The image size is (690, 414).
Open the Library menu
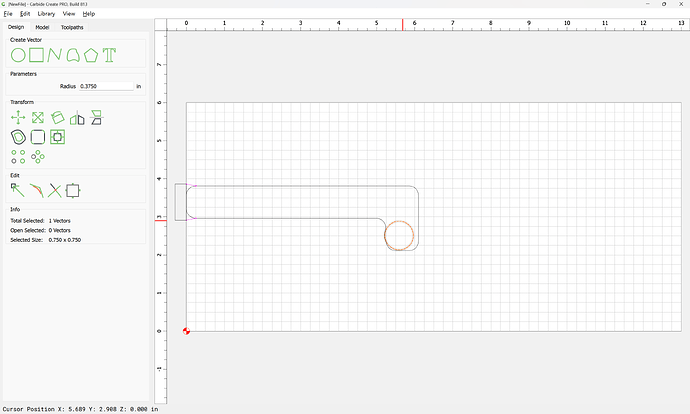(46, 14)
